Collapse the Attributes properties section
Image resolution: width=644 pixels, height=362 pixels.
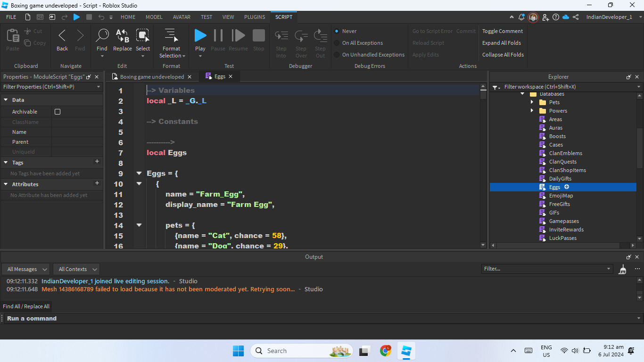click(x=6, y=184)
